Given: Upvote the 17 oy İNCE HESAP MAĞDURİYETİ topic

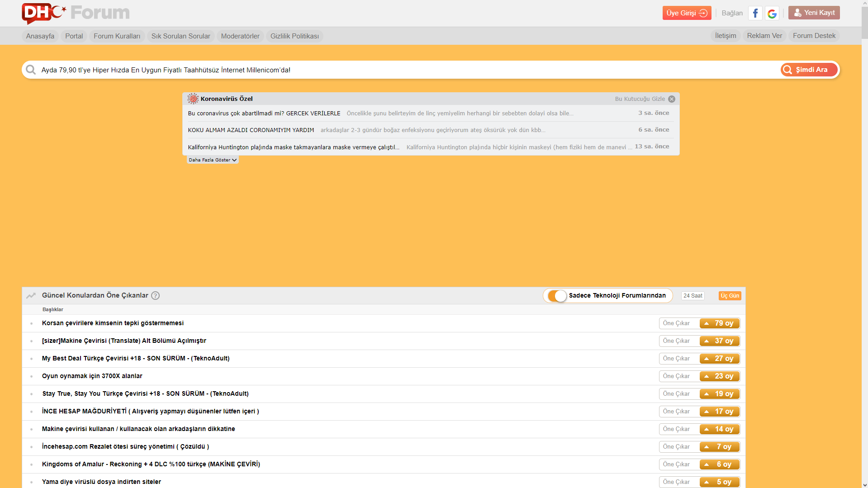Looking at the screenshot, I should 719,412.
